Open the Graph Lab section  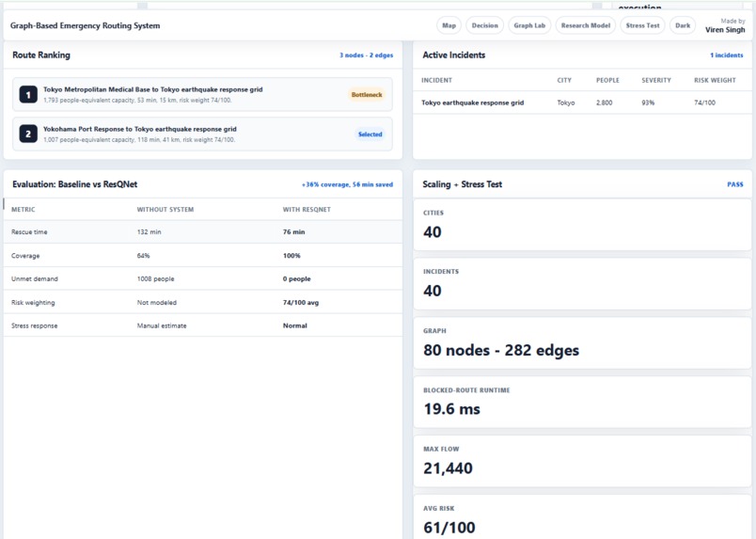[529, 25]
